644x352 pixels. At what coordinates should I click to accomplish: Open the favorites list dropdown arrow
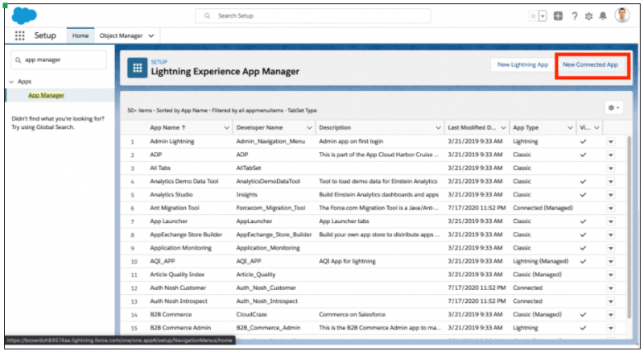click(543, 16)
